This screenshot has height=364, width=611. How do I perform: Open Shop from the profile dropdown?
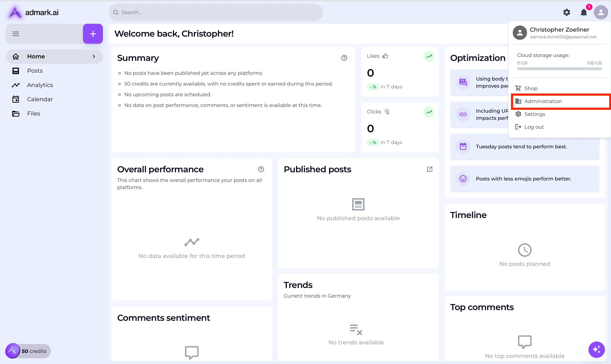coord(530,88)
